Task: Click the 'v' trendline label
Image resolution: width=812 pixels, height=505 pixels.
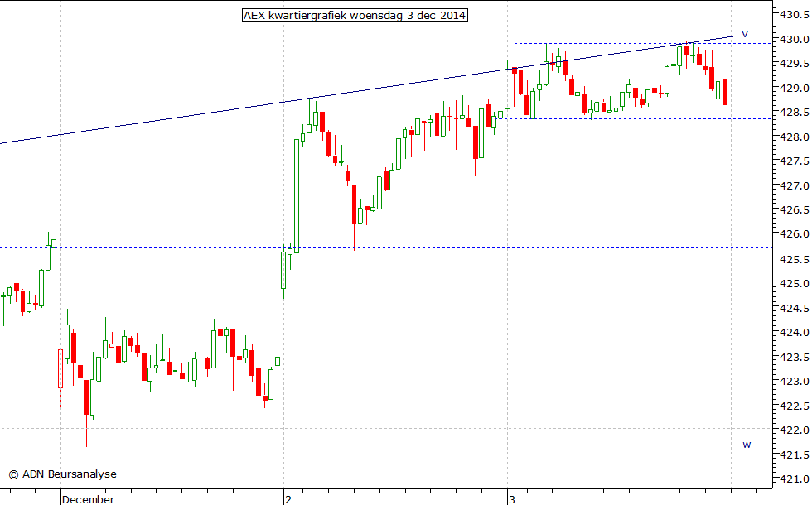Action: [745, 34]
